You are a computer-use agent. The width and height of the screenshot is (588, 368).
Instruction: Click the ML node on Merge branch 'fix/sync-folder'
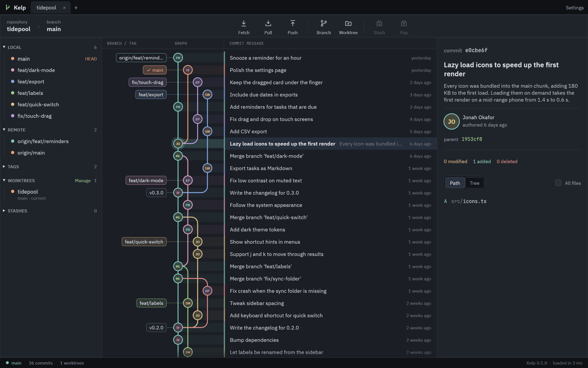click(x=178, y=279)
